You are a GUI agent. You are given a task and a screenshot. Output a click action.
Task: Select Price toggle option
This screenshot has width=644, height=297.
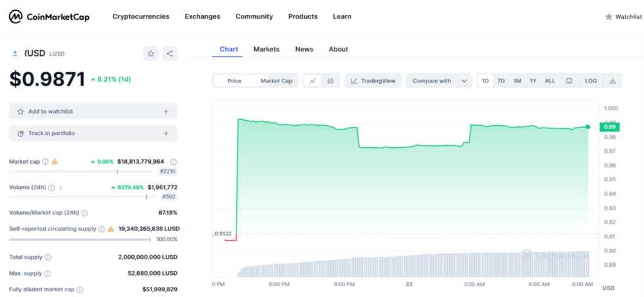coord(235,81)
